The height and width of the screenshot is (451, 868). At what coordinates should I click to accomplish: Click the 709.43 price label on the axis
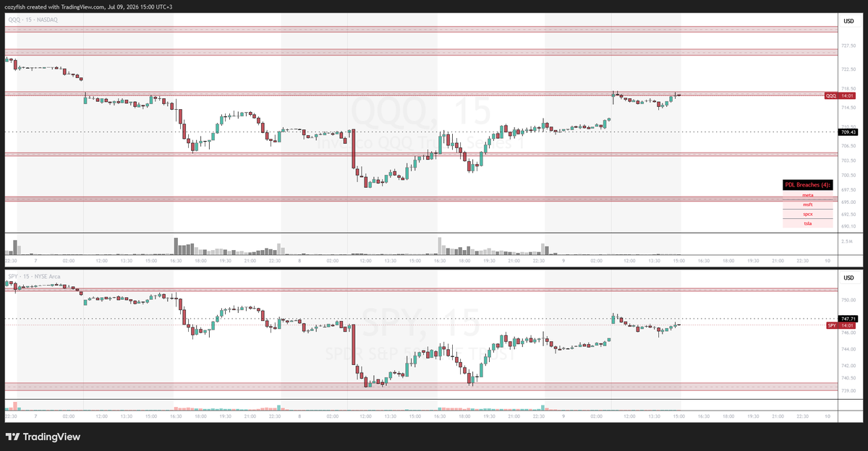[848, 132]
